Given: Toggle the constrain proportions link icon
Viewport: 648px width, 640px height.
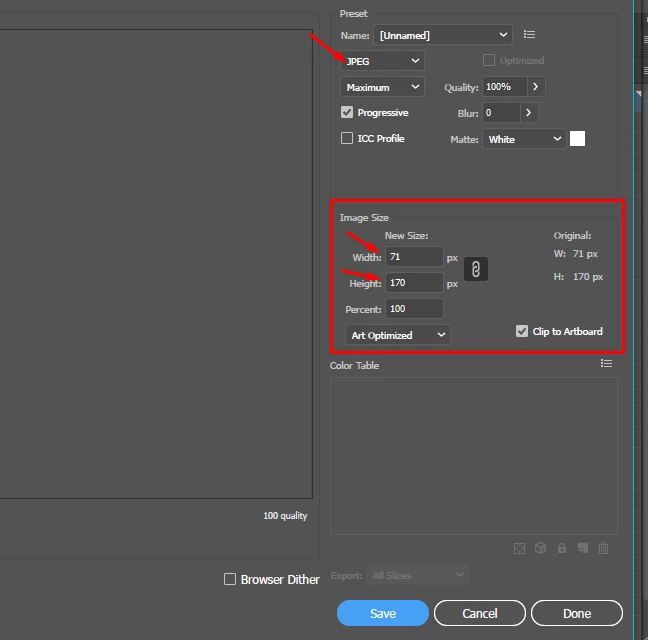Looking at the screenshot, I should point(476,269).
